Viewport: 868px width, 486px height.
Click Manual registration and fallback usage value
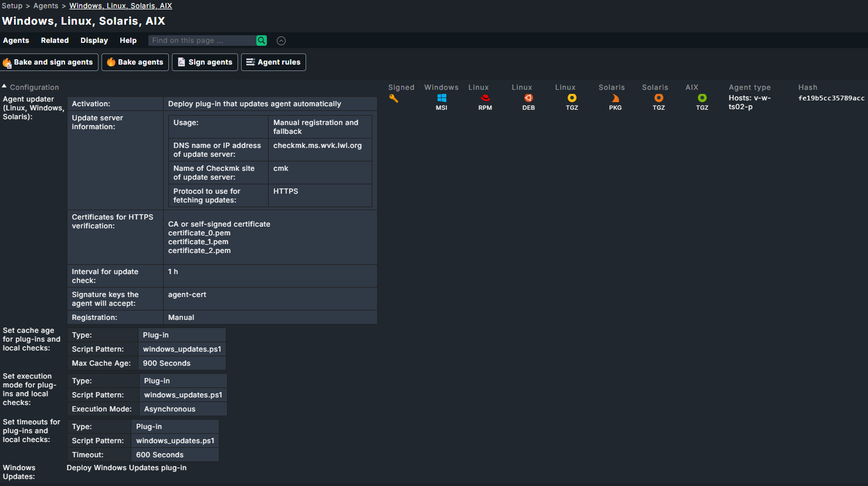[x=316, y=127]
